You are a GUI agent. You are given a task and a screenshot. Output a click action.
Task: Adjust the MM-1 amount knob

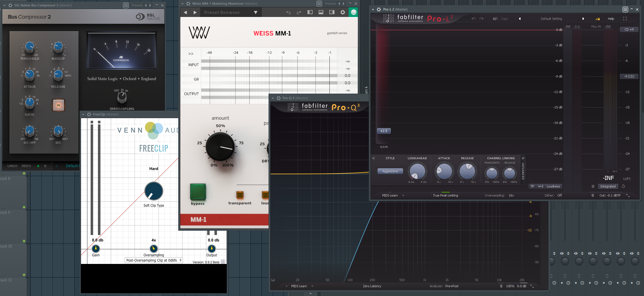pos(220,146)
